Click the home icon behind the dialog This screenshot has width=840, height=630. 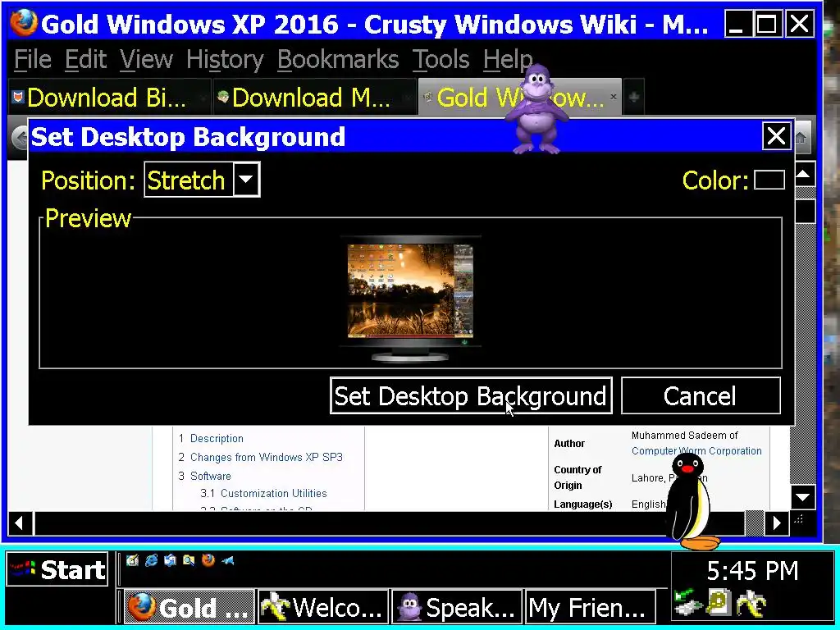click(801, 138)
